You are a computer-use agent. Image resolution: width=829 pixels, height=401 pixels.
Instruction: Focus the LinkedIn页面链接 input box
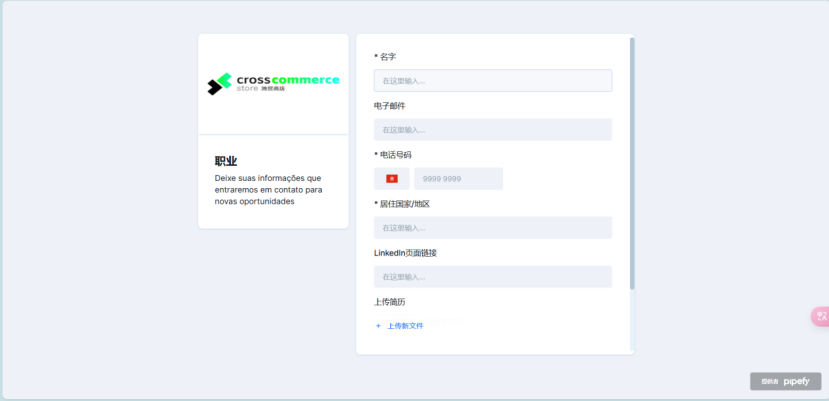(492, 277)
